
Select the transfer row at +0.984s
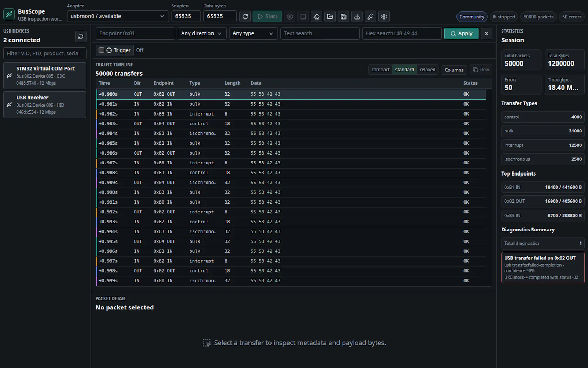(291, 134)
